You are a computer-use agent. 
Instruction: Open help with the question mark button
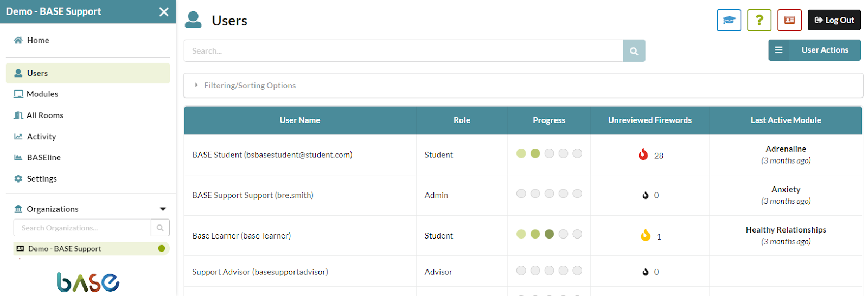759,20
